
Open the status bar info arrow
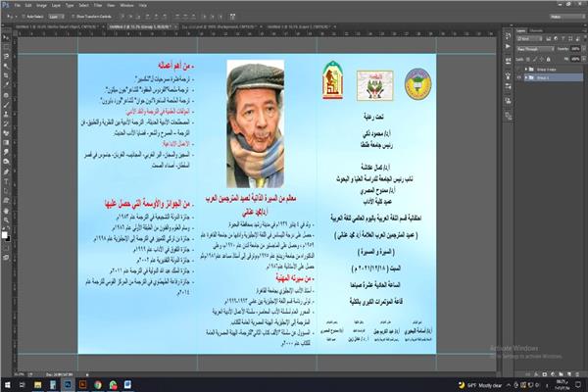(87, 374)
